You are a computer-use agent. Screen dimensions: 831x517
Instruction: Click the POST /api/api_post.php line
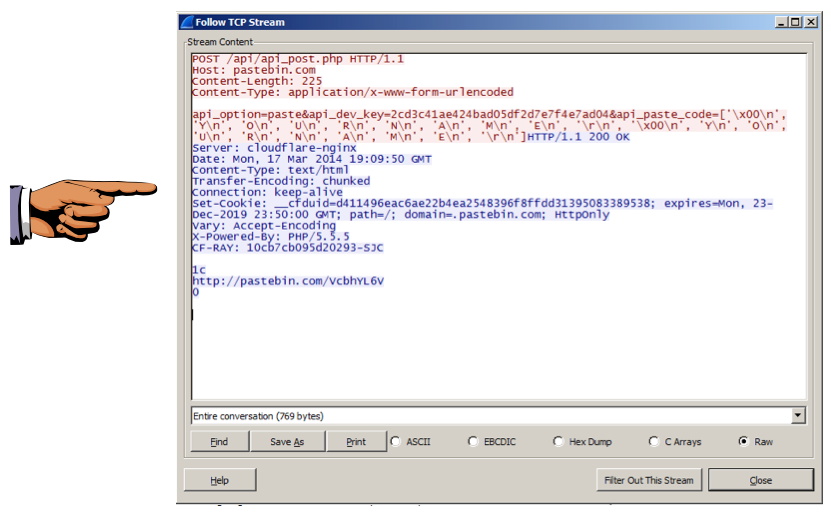click(298, 59)
